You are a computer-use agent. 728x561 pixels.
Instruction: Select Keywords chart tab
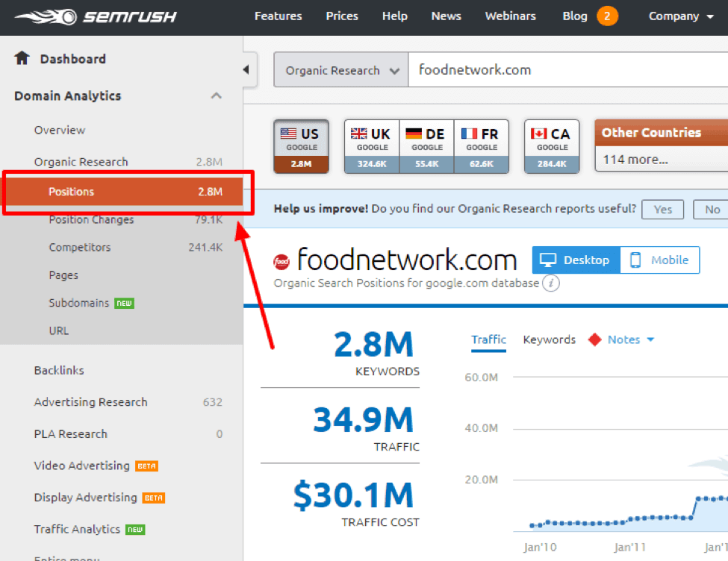[550, 339]
